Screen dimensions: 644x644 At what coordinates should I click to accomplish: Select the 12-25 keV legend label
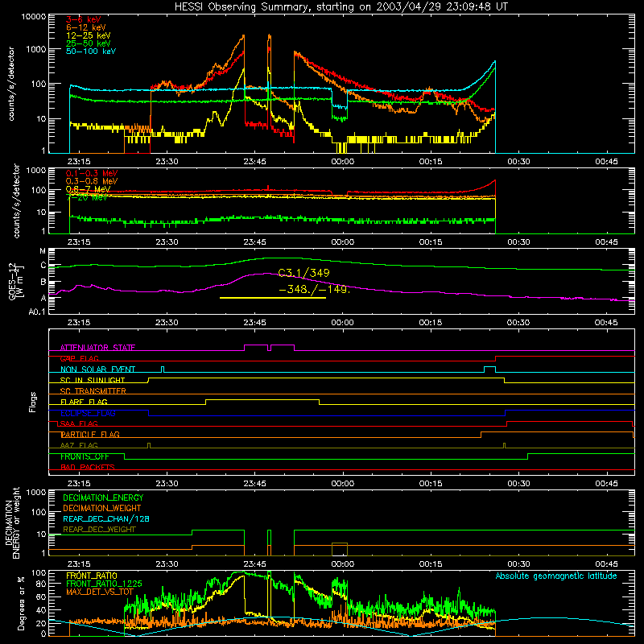coord(89,35)
